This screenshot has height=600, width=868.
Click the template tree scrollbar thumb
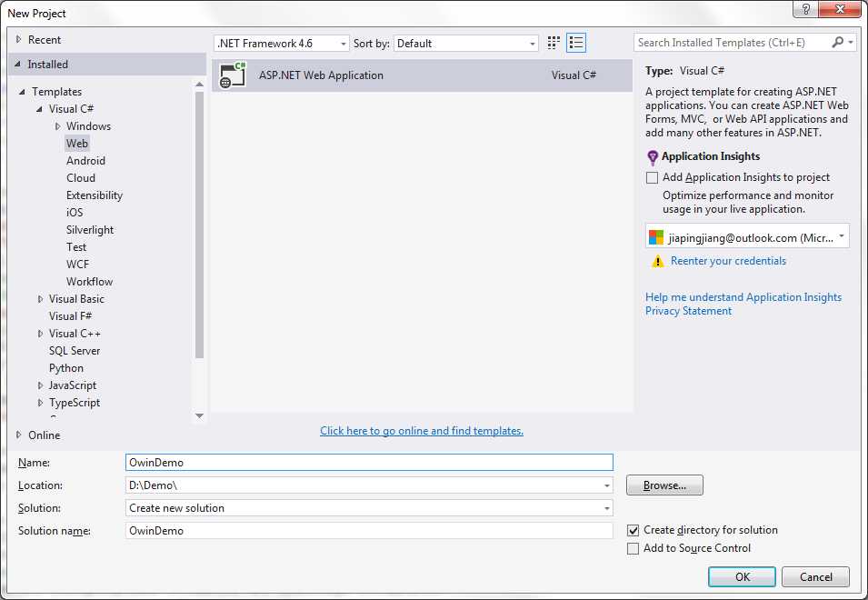tap(199, 225)
